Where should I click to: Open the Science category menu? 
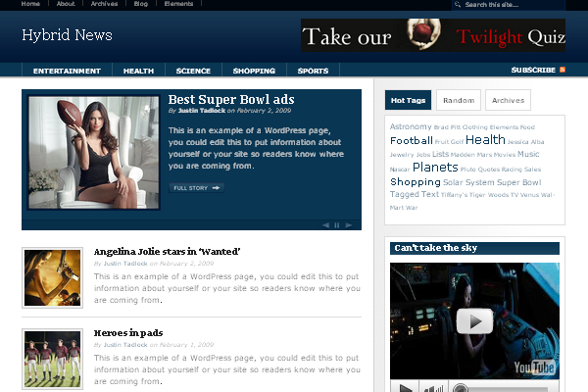coord(193,71)
